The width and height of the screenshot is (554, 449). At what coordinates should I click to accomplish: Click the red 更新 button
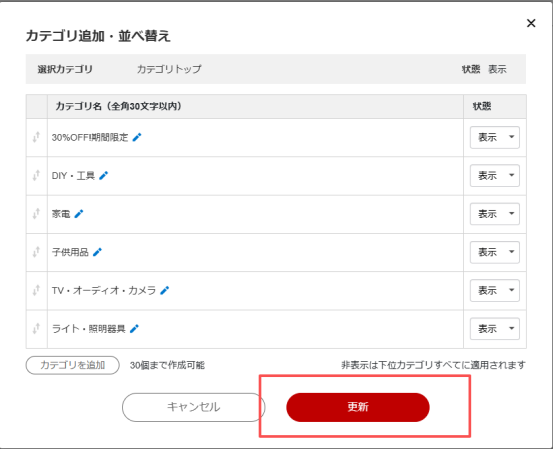(358, 407)
